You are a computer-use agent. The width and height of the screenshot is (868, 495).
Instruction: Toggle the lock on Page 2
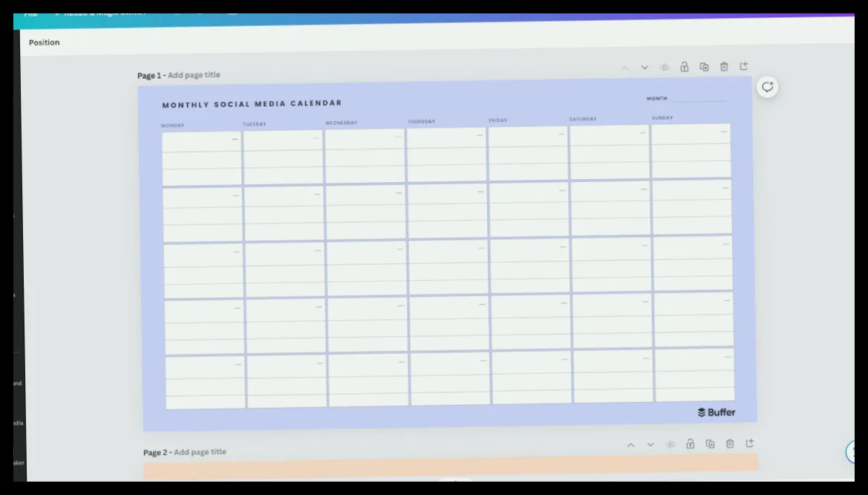(x=691, y=444)
